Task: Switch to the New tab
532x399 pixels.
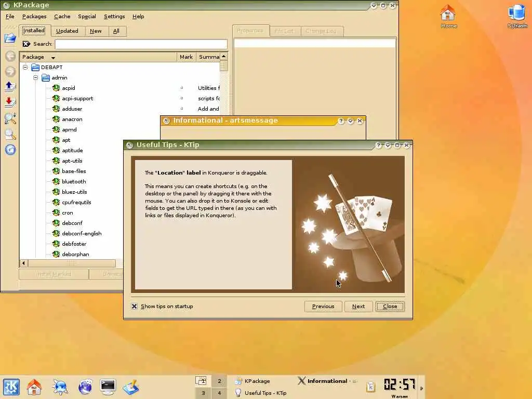Action: coord(96,31)
